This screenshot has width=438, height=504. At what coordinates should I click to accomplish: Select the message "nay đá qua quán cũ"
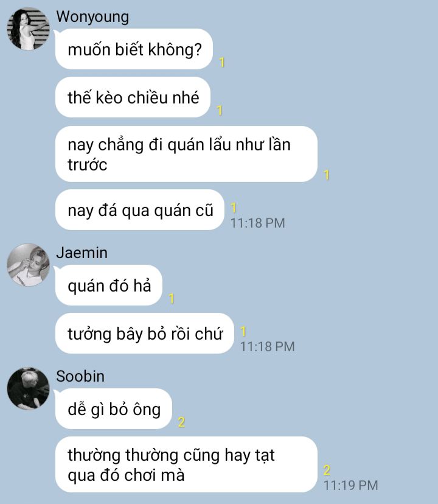click(x=140, y=210)
